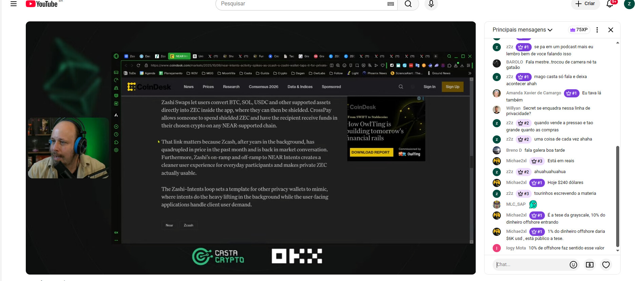Viewport: 644px width, 281px height.
Task: Click Data & Indices in CoinDesk nav
Action: pyautogui.click(x=300, y=87)
